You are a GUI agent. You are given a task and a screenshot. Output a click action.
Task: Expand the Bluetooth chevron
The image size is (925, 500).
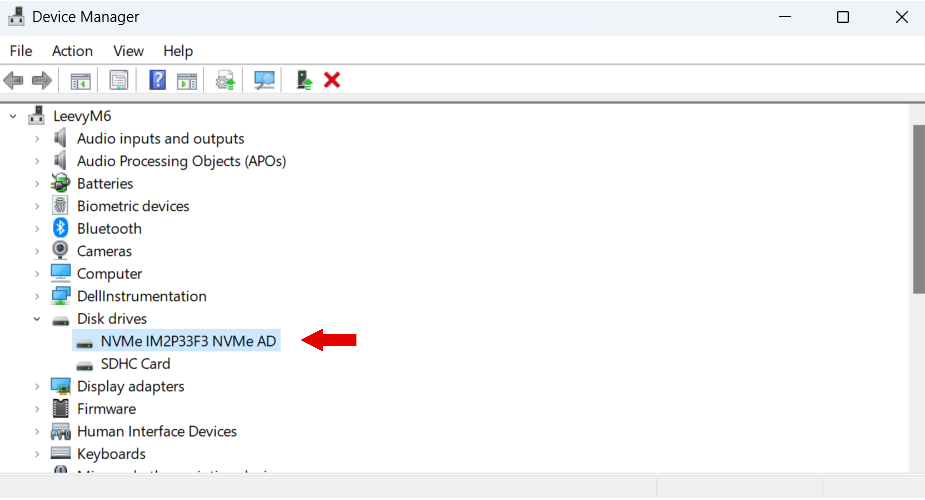37,228
